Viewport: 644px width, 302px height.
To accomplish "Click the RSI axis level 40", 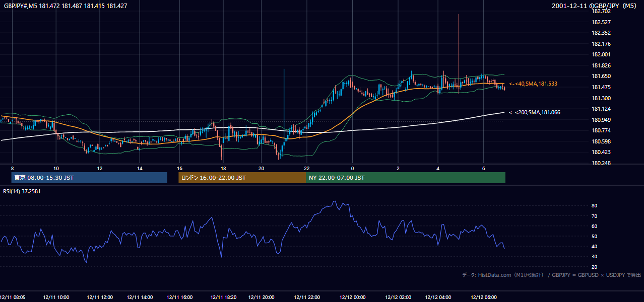I will tap(594, 246).
